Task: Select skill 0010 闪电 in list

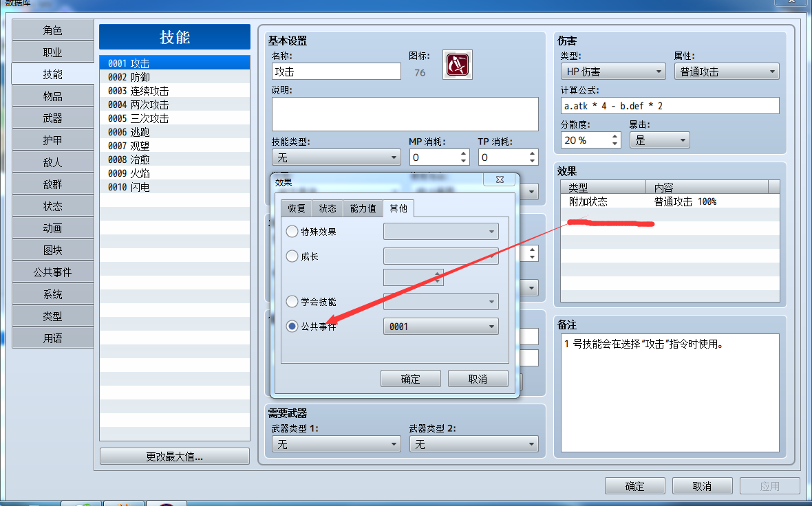Action: [x=175, y=187]
